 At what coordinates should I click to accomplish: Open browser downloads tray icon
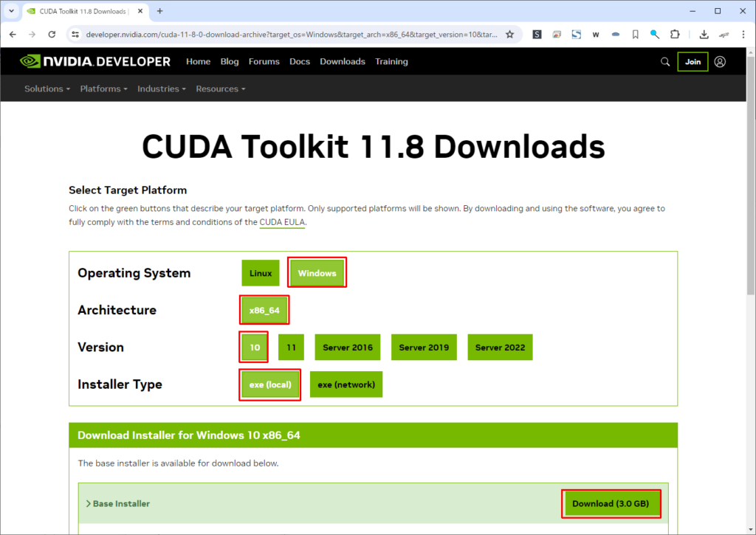[704, 34]
